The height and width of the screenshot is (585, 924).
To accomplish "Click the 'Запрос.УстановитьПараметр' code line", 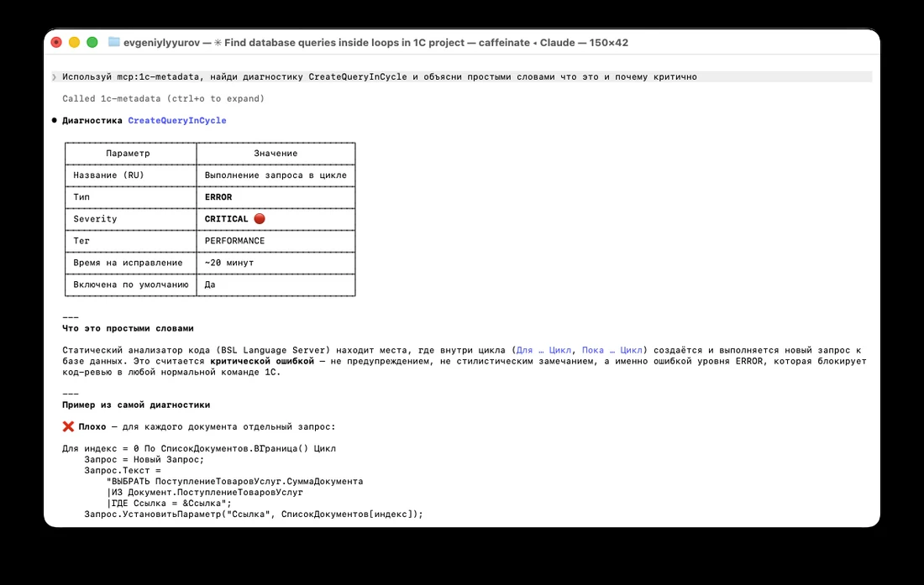I will [254, 514].
